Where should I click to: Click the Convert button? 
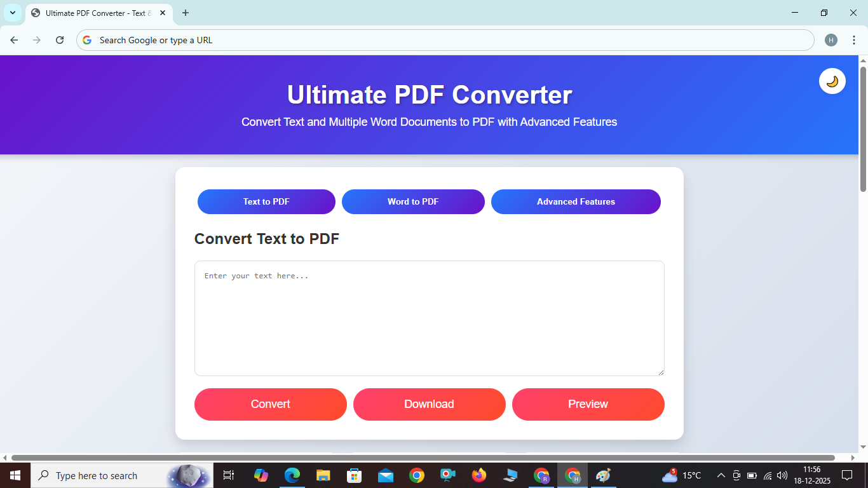(270, 404)
